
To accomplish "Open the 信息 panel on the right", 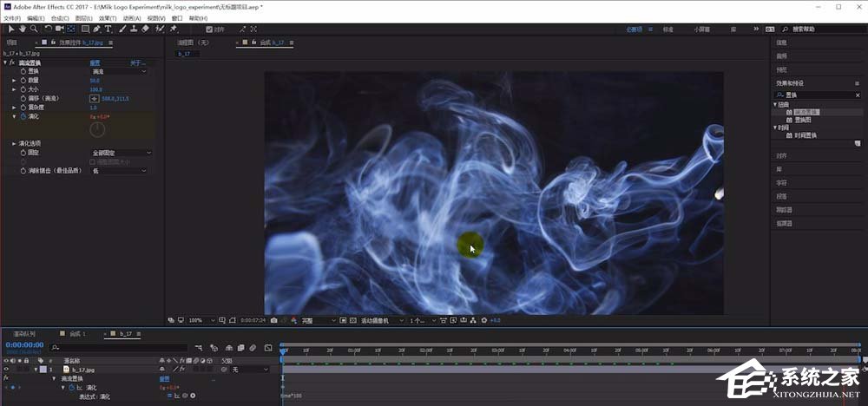I will (781, 42).
